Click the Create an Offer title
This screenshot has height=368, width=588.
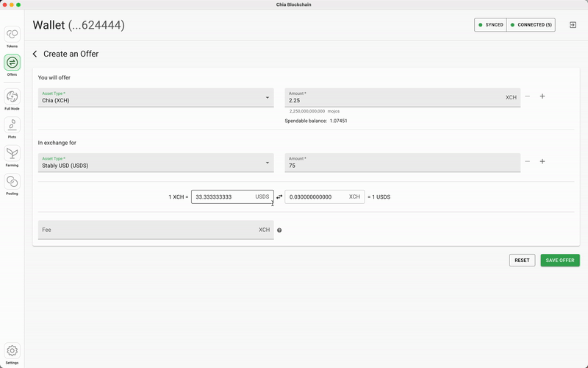tap(71, 54)
